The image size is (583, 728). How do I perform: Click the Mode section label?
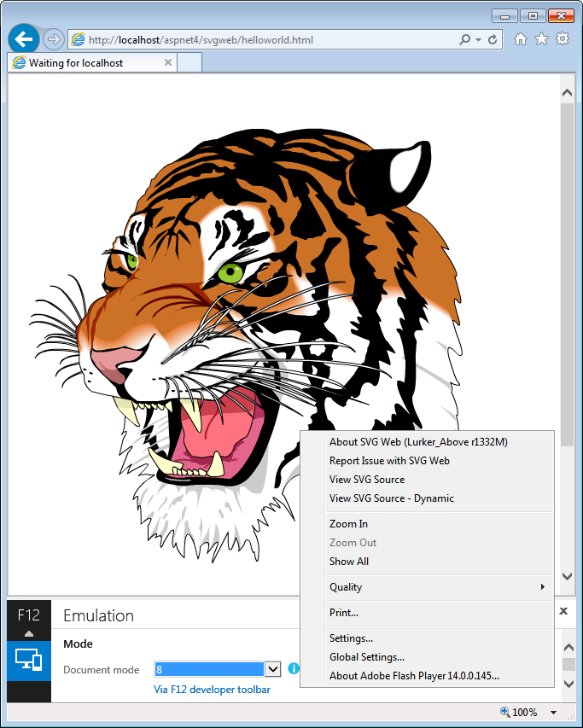78,644
